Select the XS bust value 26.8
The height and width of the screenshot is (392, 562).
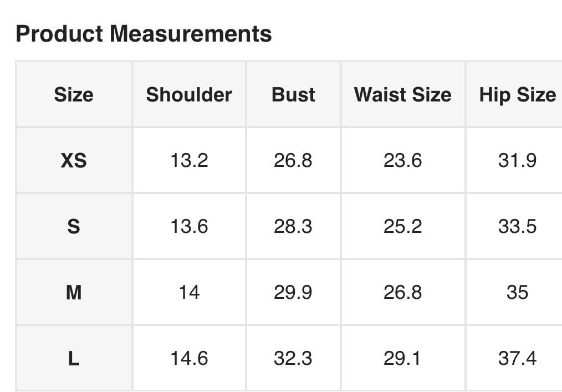click(x=293, y=161)
